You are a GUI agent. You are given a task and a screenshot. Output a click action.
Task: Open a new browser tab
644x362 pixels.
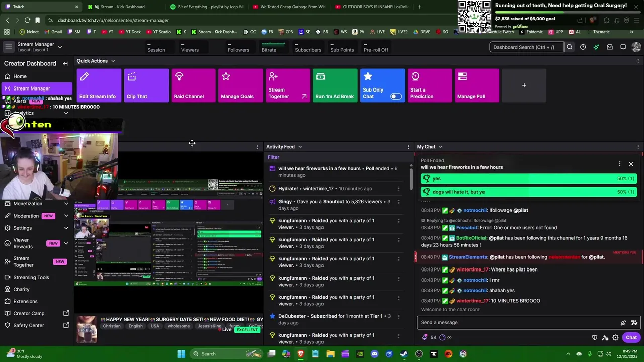pyautogui.click(x=419, y=7)
